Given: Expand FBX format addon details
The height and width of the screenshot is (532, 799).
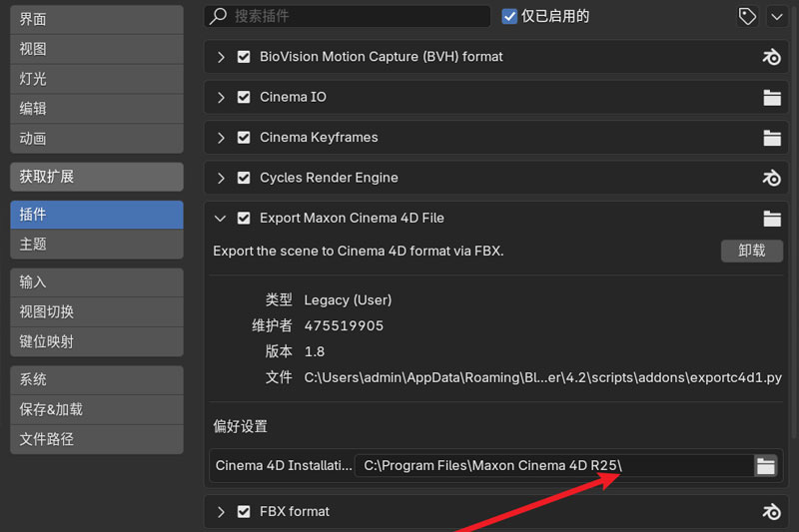Looking at the screenshot, I should [221, 512].
